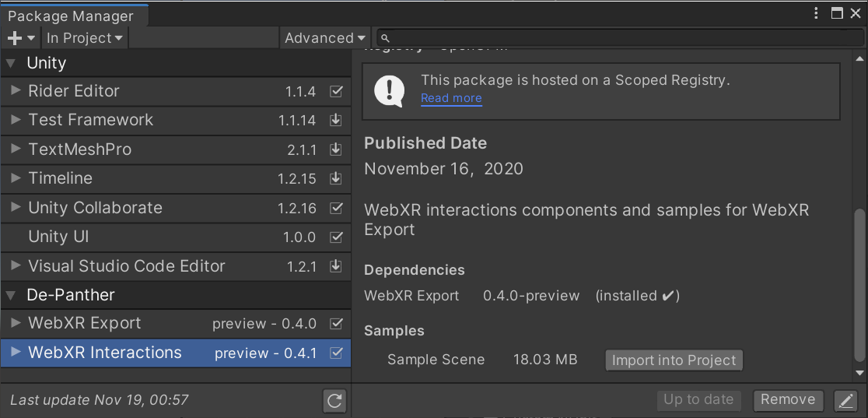Click Unity UI installed checkmark icon
Screen dimensions: 868x418
(x=335, y=238)
